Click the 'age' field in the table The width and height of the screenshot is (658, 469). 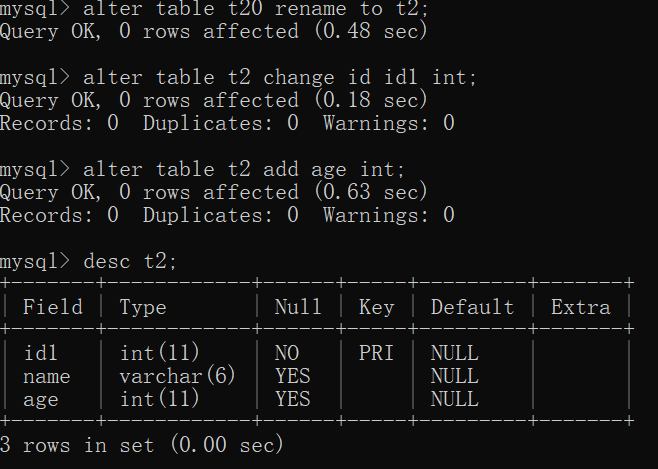[40, 399]
